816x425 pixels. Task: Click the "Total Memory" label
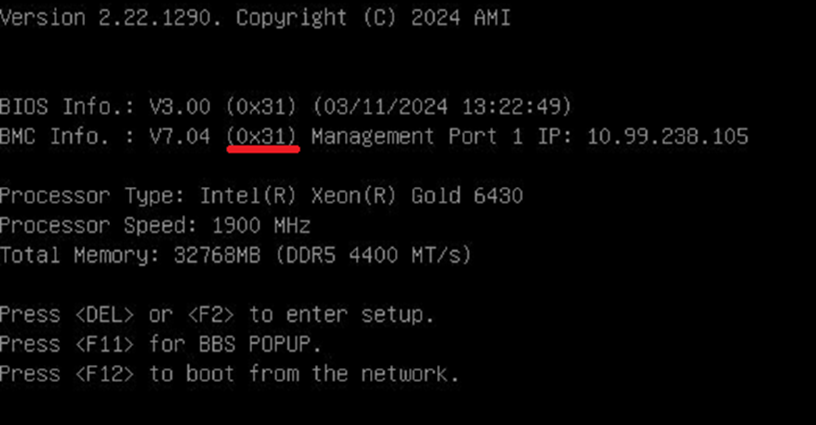pyautogui.click(x=80, y=255)
